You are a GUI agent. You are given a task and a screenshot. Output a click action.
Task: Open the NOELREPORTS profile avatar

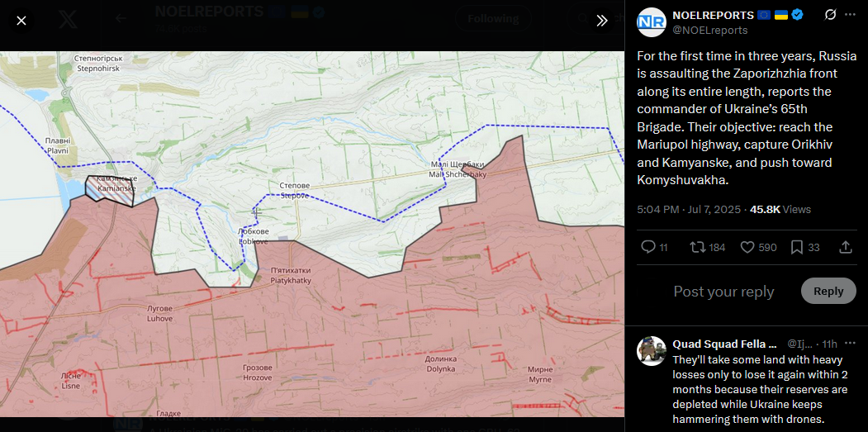[651, 22]
